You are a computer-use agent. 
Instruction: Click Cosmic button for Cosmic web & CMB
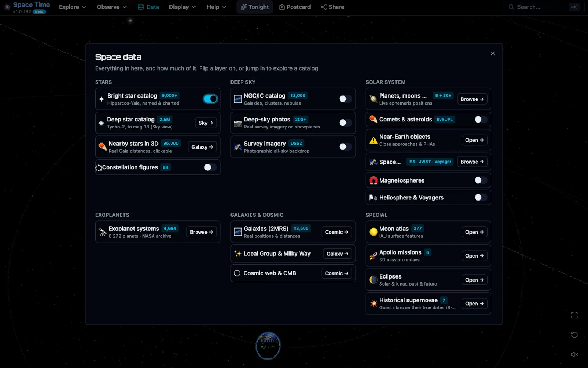(x=337, y=273)
